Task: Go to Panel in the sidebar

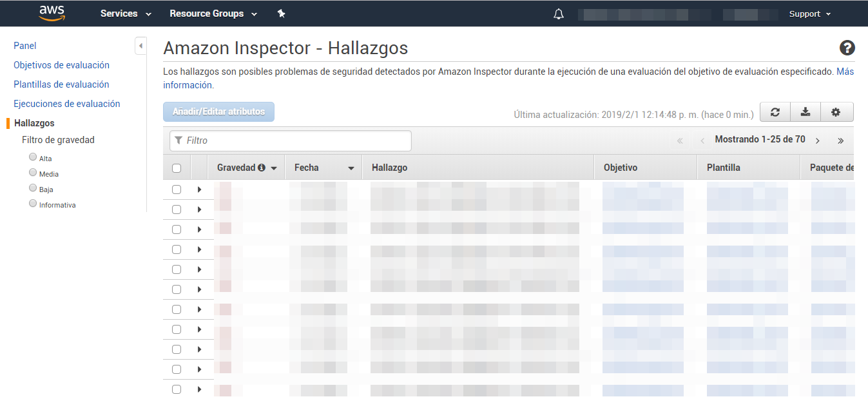Action: pos(25,46)
